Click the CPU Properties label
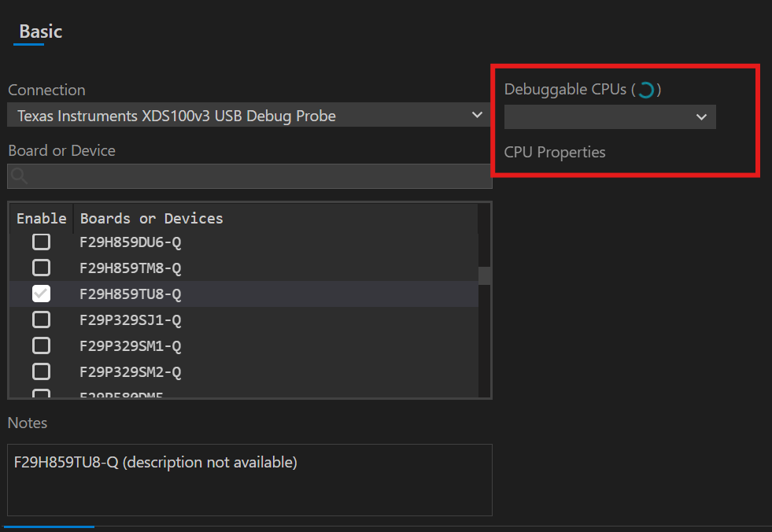The image size is (772, 532). 554,152
